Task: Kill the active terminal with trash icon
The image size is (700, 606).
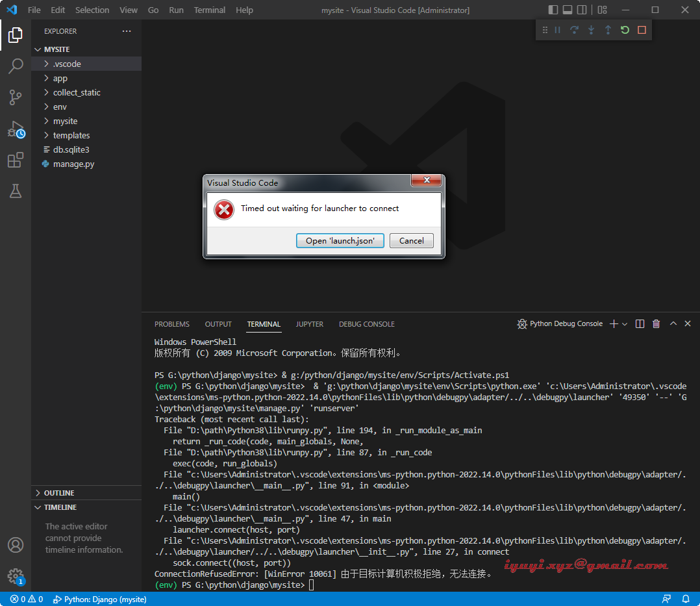Action: (x=656, y=323)
